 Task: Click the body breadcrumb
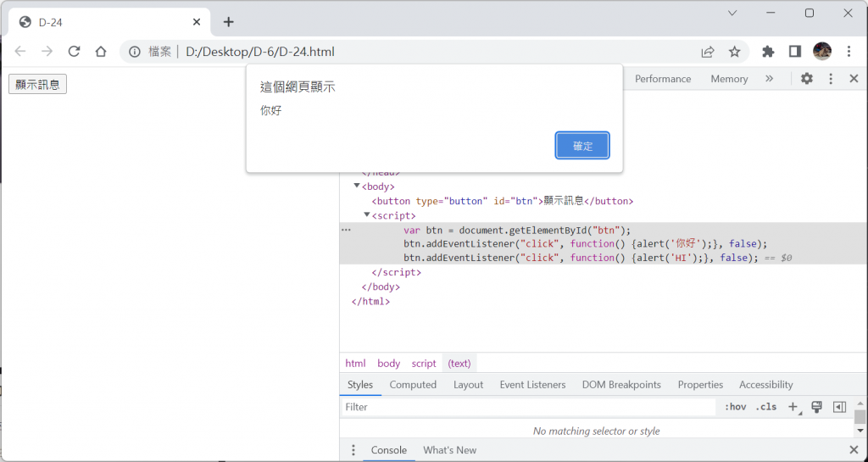coord(388,364)
